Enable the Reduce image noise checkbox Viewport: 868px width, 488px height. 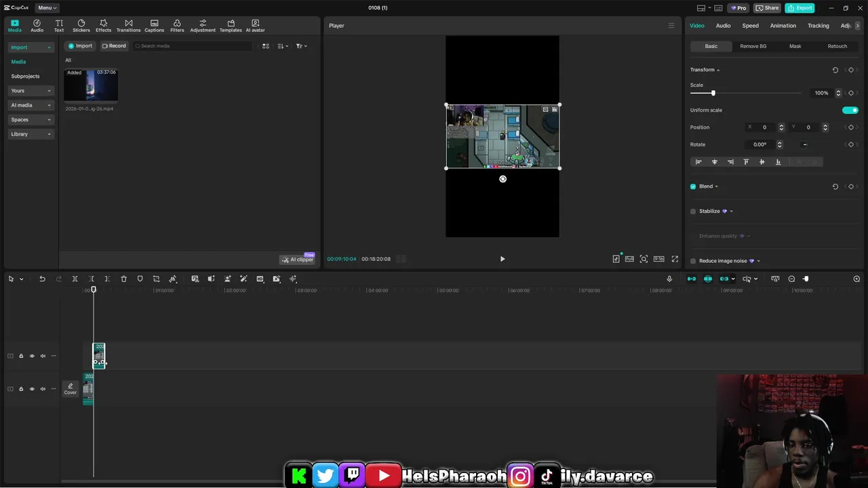point(693,261)
